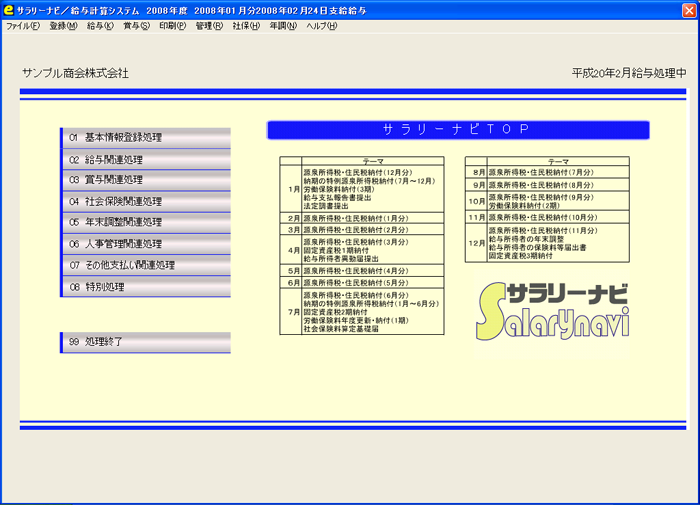This screenshot has height=505, width=700.
Task: Open 05 年末調整関連処理
Action: pos(146,222)
